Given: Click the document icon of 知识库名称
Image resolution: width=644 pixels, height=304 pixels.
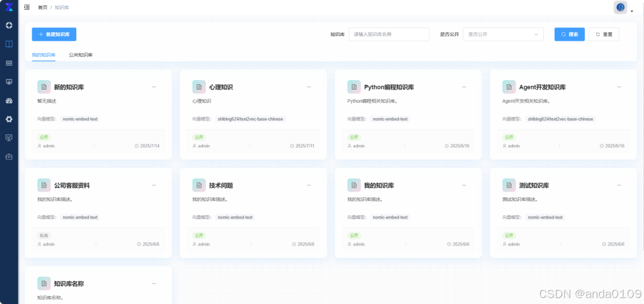Looking at the screenshot, I should (x=44, y=284).
